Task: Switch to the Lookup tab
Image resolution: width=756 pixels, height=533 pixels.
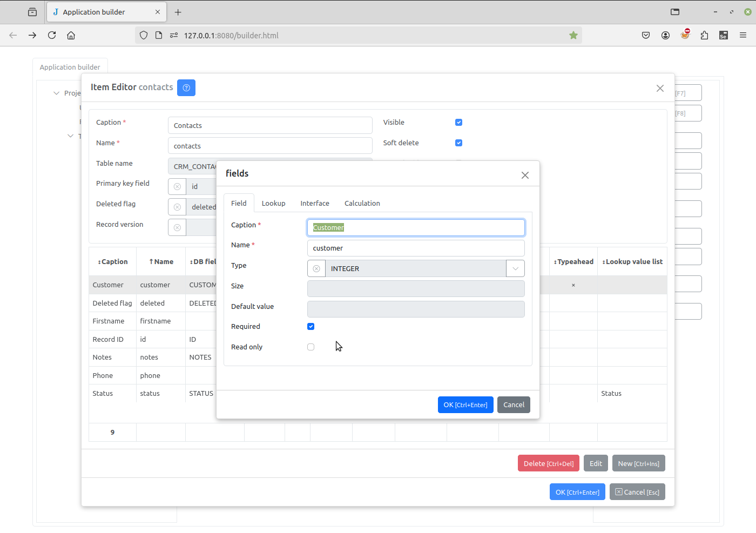Action: coord(273,204)
